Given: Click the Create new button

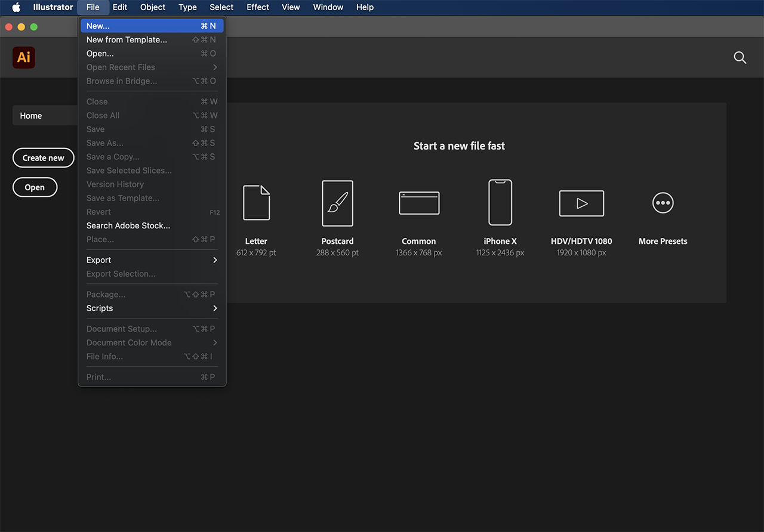Looking at the screenshot, I should coord(44,158).
